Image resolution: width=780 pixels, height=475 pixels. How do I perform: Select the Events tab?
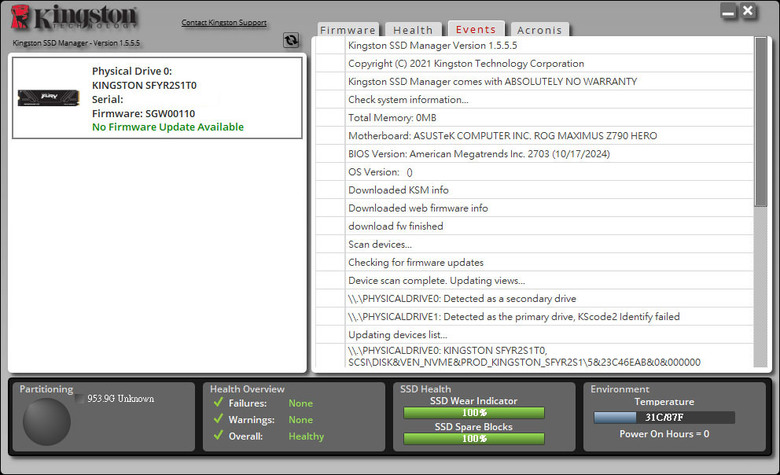pyautogui.click(x=476, y=29)
